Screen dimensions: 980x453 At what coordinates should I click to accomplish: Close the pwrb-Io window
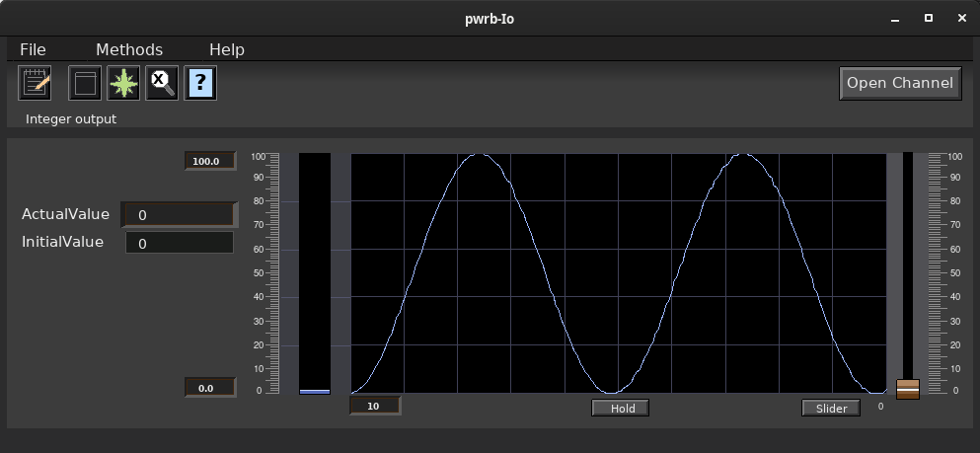[x=962, y=18]
